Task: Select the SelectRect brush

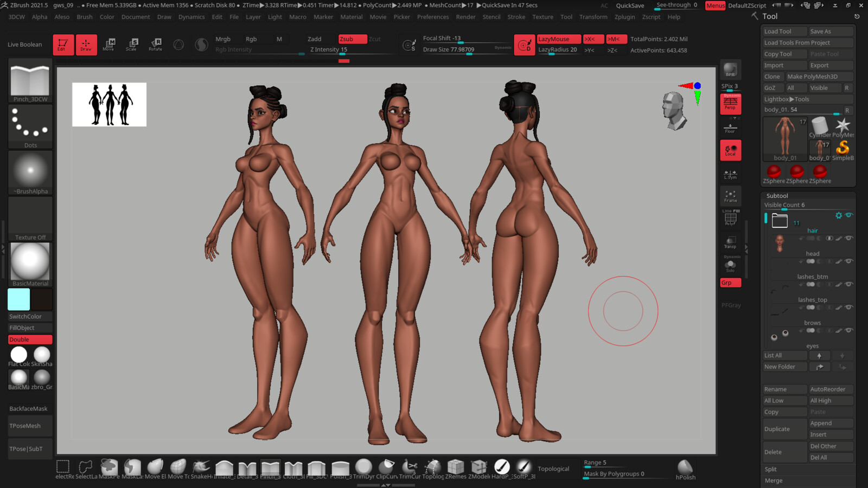Action: pos(63,469)
